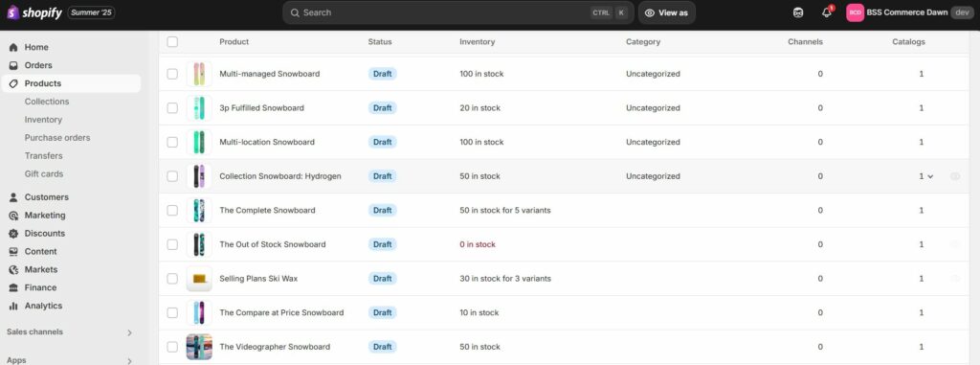Open Collections submenu item
This screenshot has width=980, height=365.
[x=47, y=102]
